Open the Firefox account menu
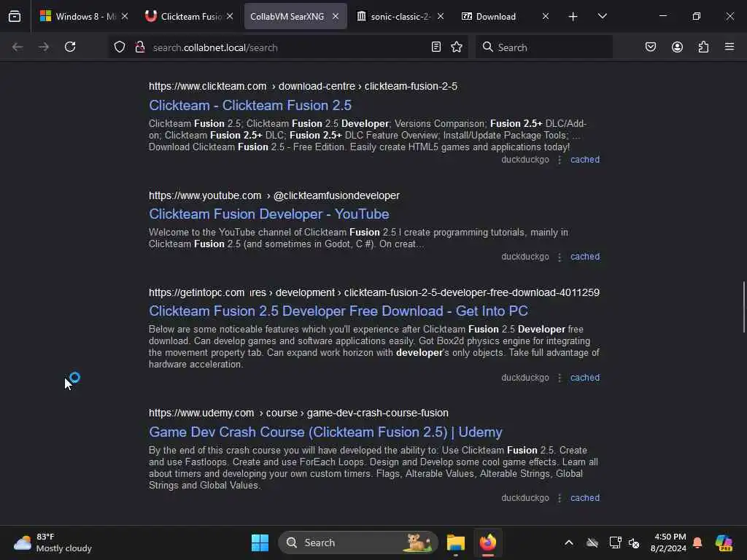 point(677,47)
